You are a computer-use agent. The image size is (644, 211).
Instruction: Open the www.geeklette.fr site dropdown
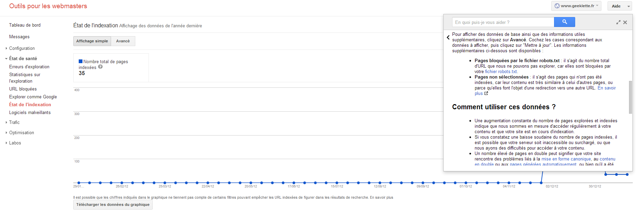pyautogui.click(x=576, y=6)
